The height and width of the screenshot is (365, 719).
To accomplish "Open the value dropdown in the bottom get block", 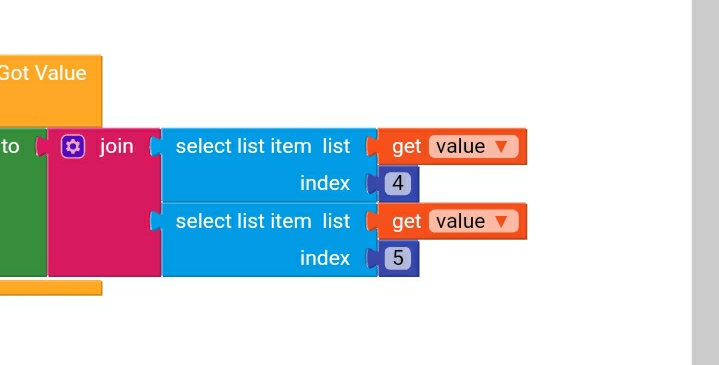I will click(x=474, y=221).
